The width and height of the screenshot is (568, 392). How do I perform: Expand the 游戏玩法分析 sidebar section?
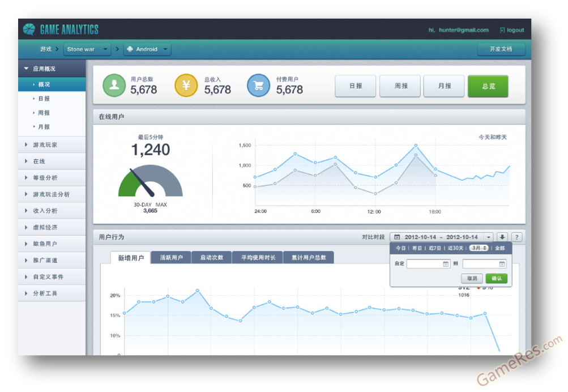(x=52, y=194)
